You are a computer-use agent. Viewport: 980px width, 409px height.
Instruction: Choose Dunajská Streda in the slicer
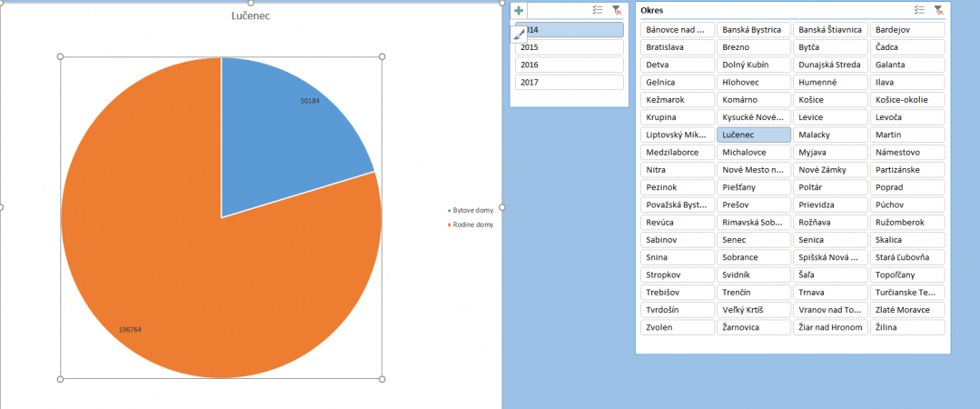(830, 65)
